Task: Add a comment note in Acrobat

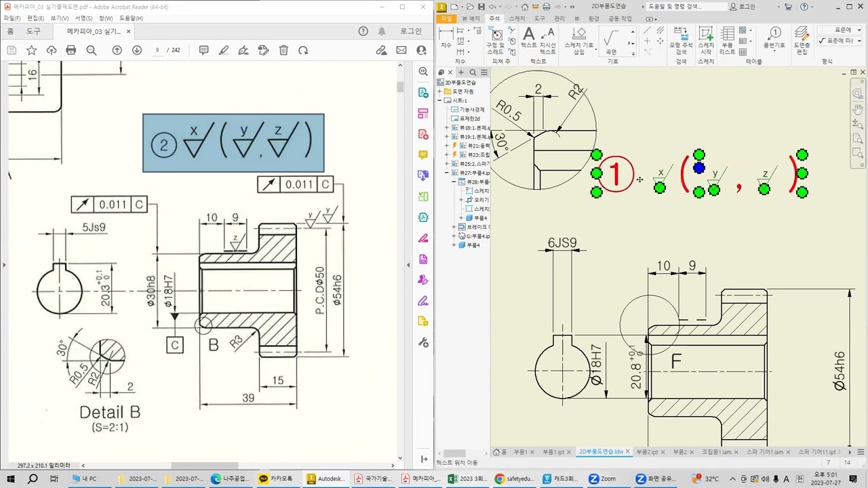Action: tap(203, 50)
